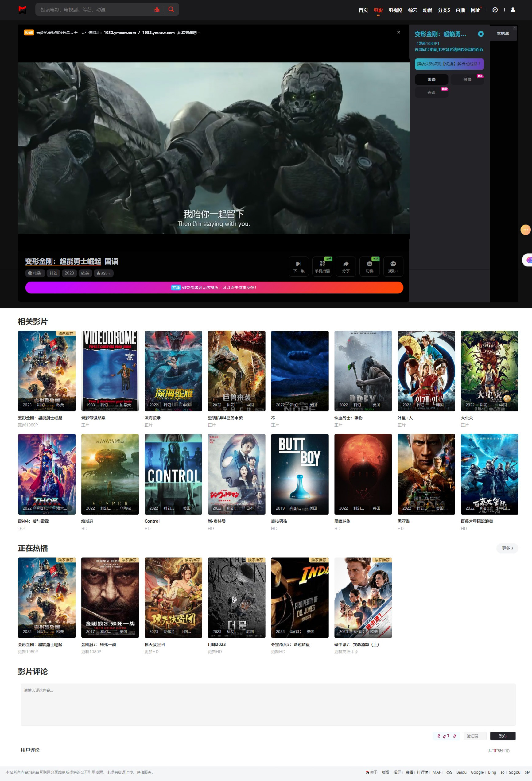Image resolution: width=532 pixels, height=781 pixels.
Task: Click the 2023 year tag
Action: tap(69, 273)
